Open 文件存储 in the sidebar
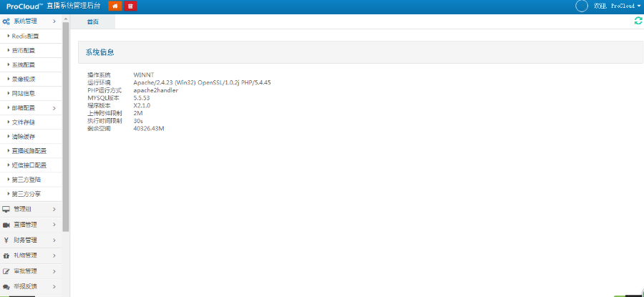This screenshot has height=297, width=644. (x=31, y=122)
